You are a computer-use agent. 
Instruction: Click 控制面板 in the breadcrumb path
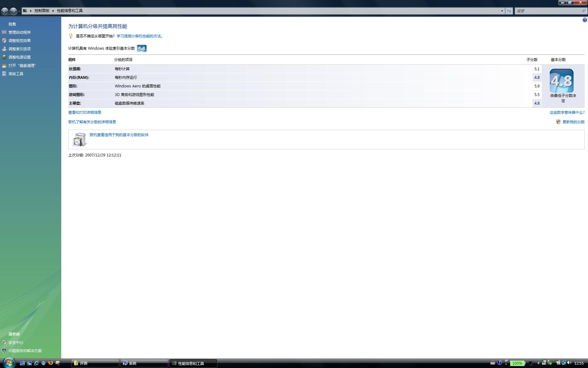(x=42, y=11)
